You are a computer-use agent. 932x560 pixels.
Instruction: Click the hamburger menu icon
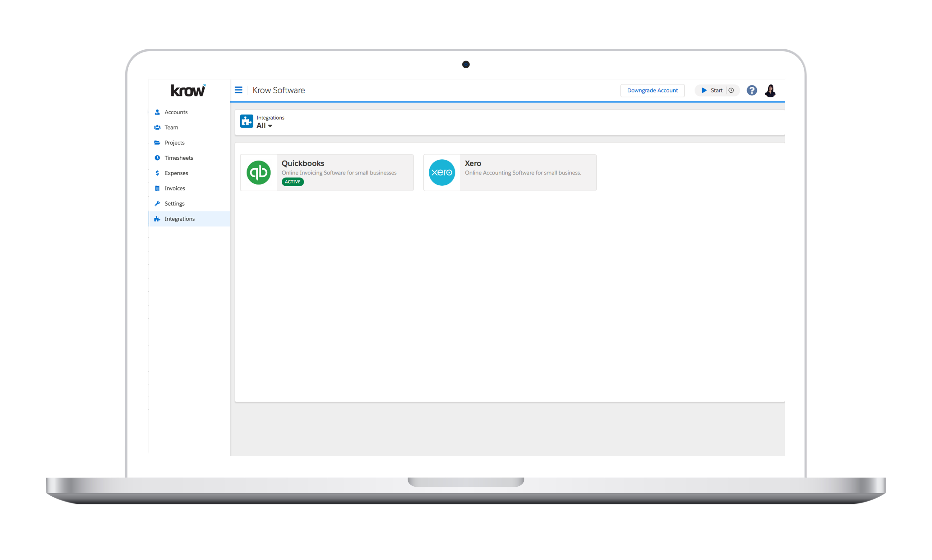point(238,90)
